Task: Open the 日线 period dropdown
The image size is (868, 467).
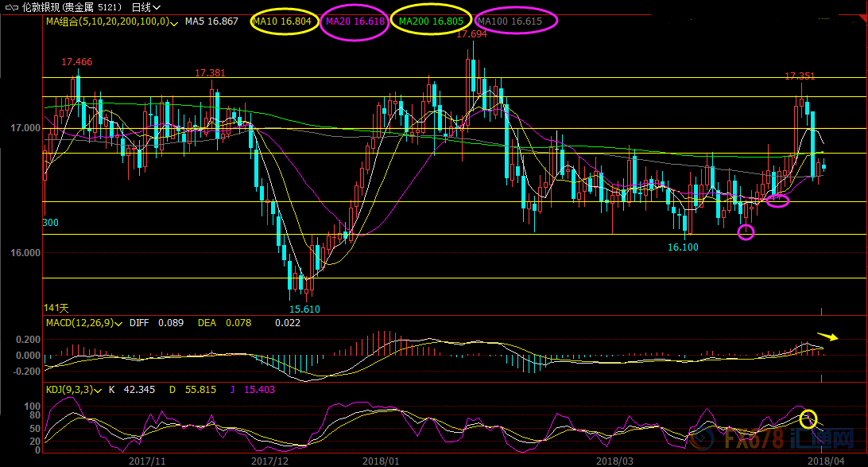Action: (146, 7)
